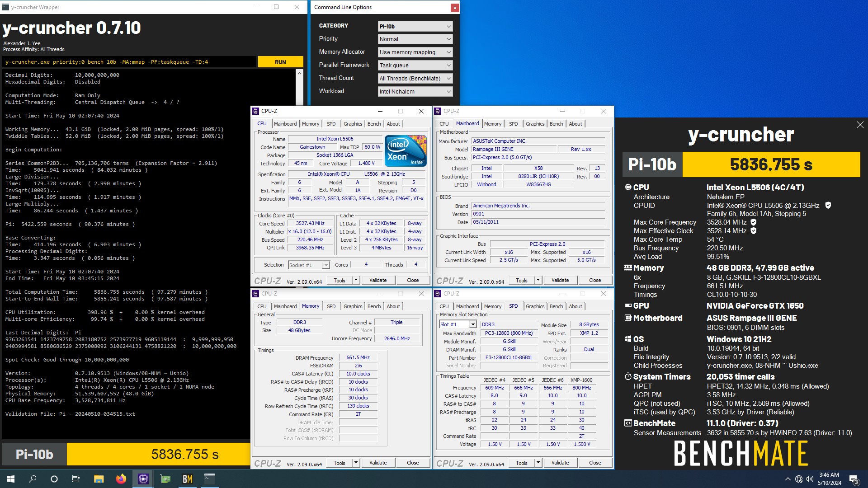Click the RUN button
The width and height of the screenshot is (868, 488).
280,62
